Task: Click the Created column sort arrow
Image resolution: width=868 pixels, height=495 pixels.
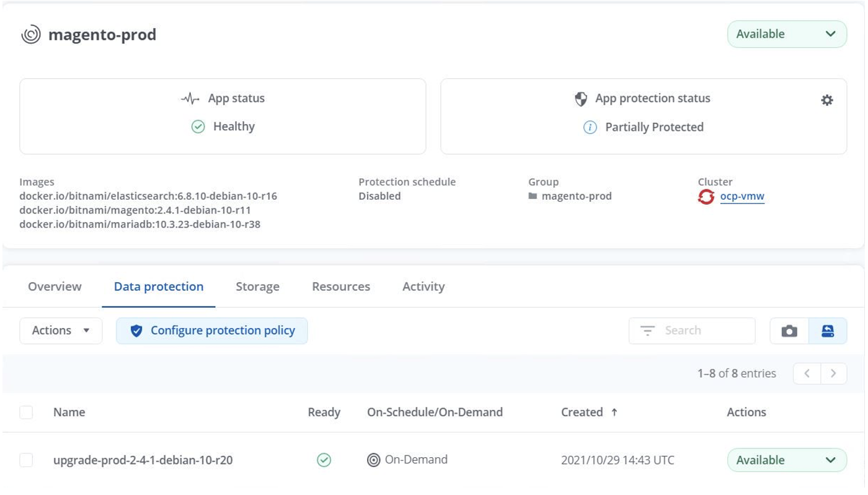Action: pos(614,412)
